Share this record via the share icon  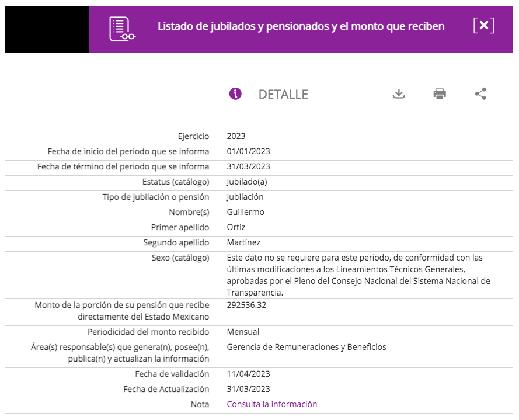coord(480,94)
